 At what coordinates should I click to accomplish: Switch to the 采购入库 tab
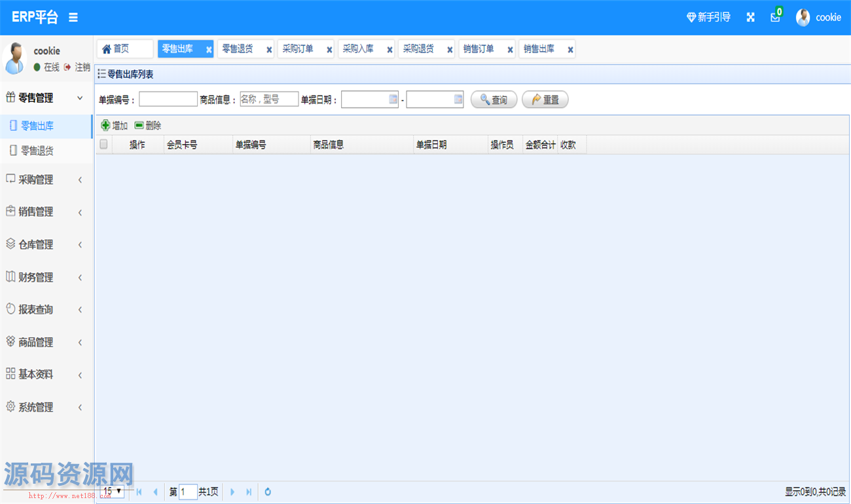pos(358,49)
